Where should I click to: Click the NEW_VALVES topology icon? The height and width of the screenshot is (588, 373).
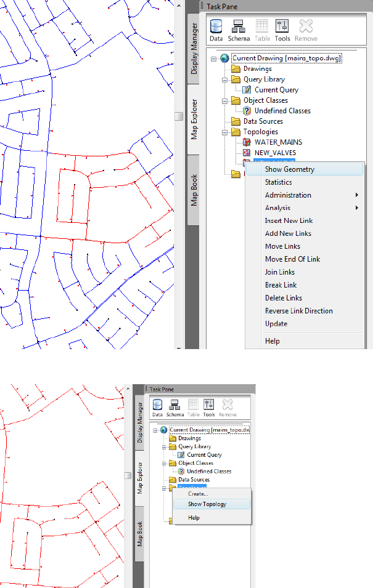(x=247, y=153)
